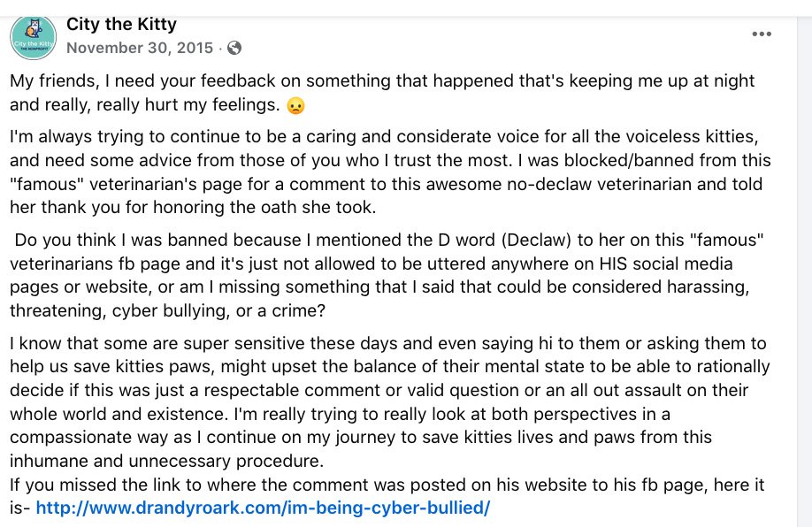Click the sad face emoji
Image resolution: width=812 pixels, height=527 pixels.
pos(295,105)
